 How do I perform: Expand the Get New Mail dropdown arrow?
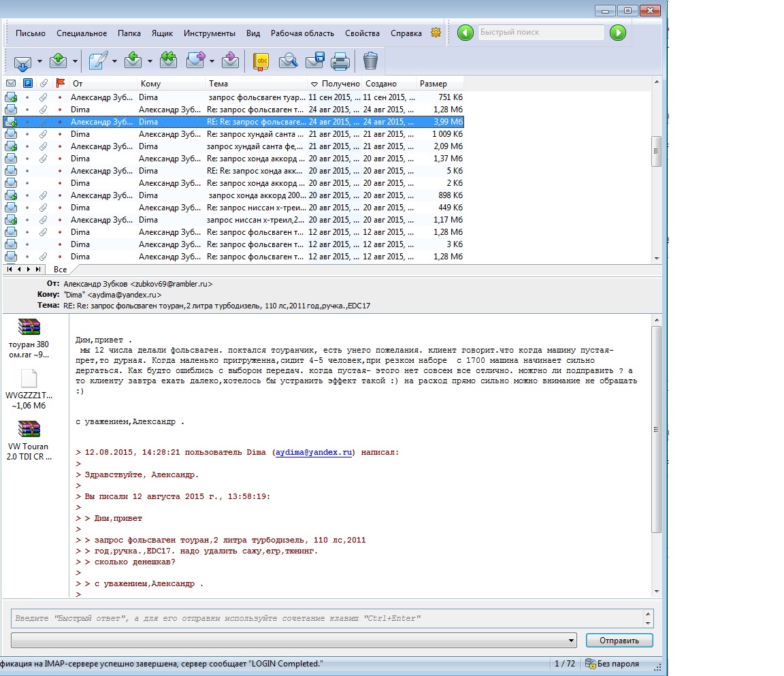click(39, 61)
